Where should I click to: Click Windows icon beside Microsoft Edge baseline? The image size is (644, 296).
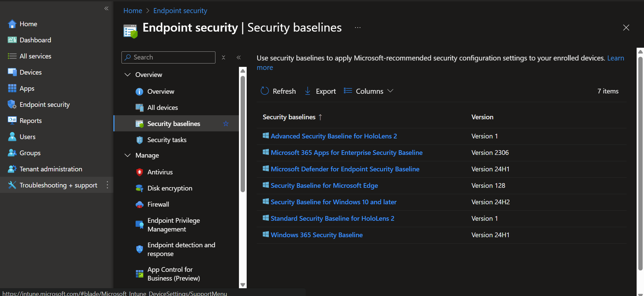tap(266, 185)
